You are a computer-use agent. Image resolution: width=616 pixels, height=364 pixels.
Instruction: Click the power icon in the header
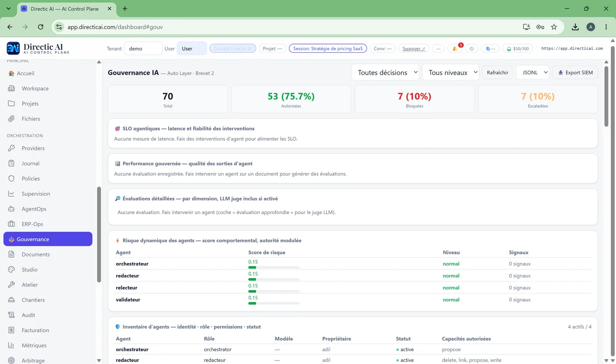(471, 48)
